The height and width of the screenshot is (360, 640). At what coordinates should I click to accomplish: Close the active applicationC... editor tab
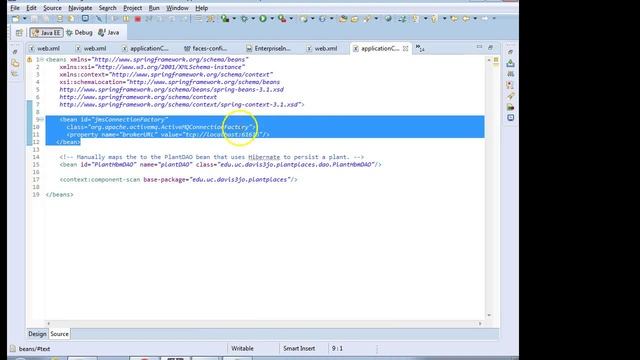[405, 48]
